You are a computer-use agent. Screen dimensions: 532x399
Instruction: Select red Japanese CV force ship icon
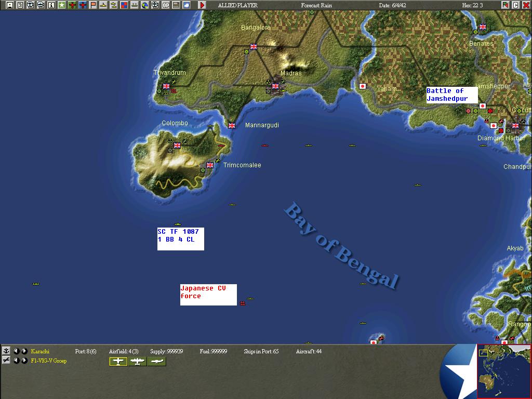pyautogui.click(x=242, y=303)
